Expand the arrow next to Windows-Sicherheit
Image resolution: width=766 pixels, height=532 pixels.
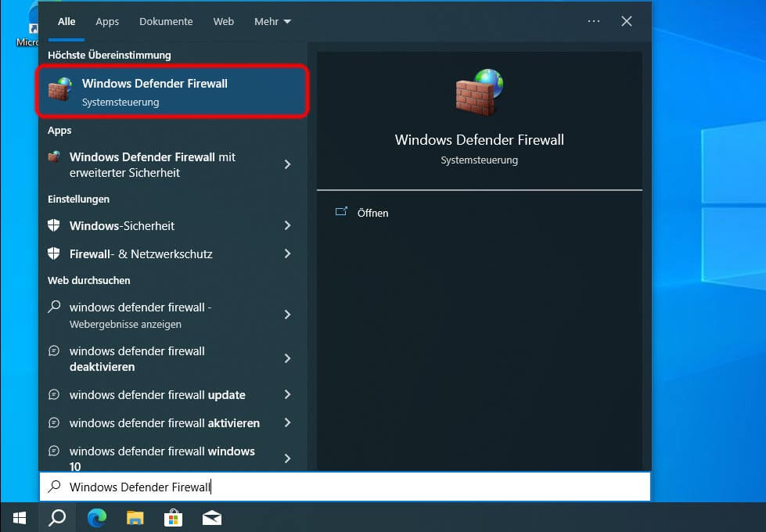coord(287,225)
